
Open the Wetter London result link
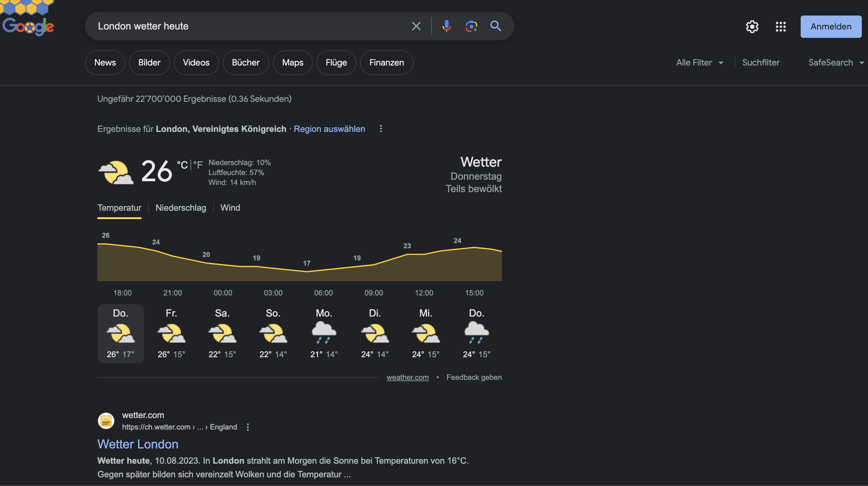[137, 444]
